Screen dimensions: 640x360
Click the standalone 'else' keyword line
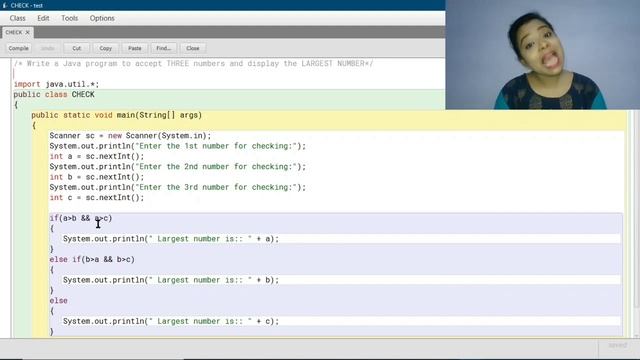click(x=59, y=301)
